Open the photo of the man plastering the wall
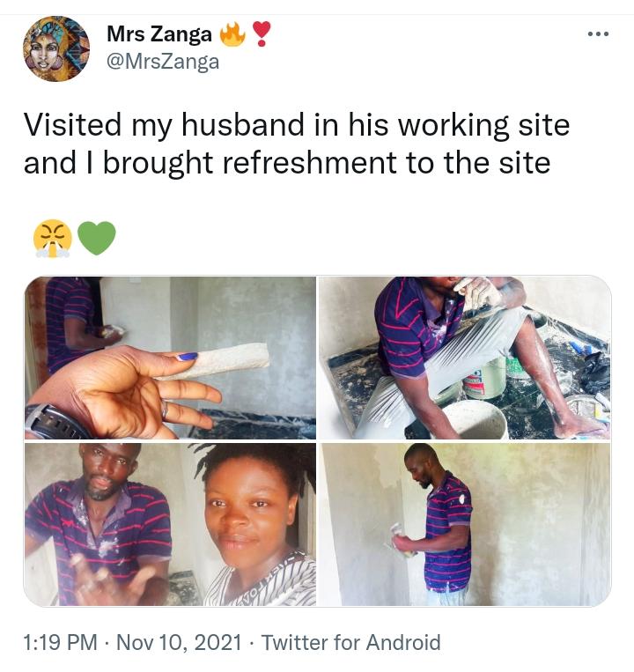This screenshot has width=634, height=672. point(465,524)
